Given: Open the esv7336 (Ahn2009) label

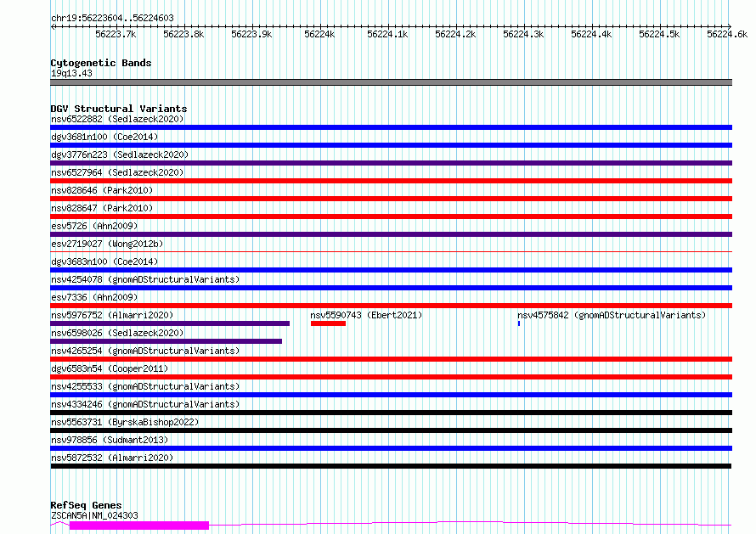Looking at the screenshot, I should coord(94,297).
